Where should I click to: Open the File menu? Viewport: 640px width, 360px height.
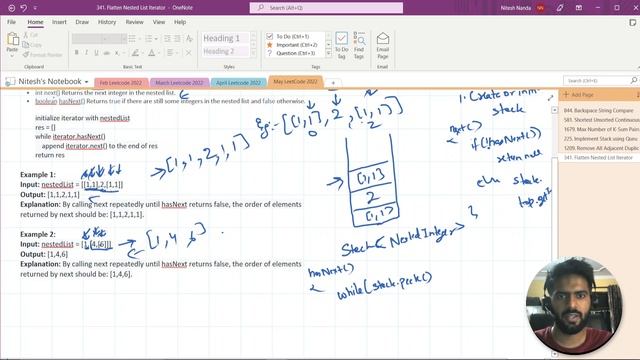(11, 22)
